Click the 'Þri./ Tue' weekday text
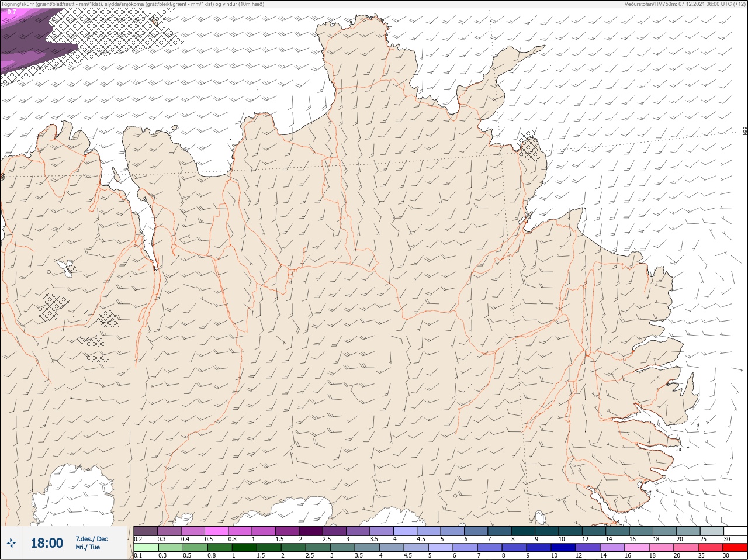748x560 pixels. [88, 548]
